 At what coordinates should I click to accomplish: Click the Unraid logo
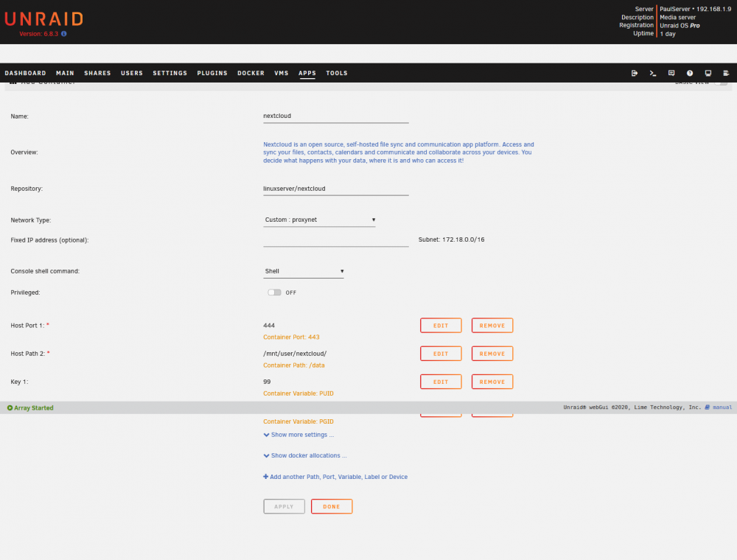pos(43,19)
